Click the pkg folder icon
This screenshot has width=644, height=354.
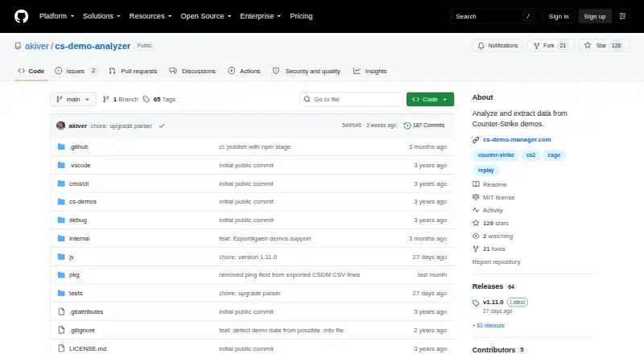pos(61,274)
